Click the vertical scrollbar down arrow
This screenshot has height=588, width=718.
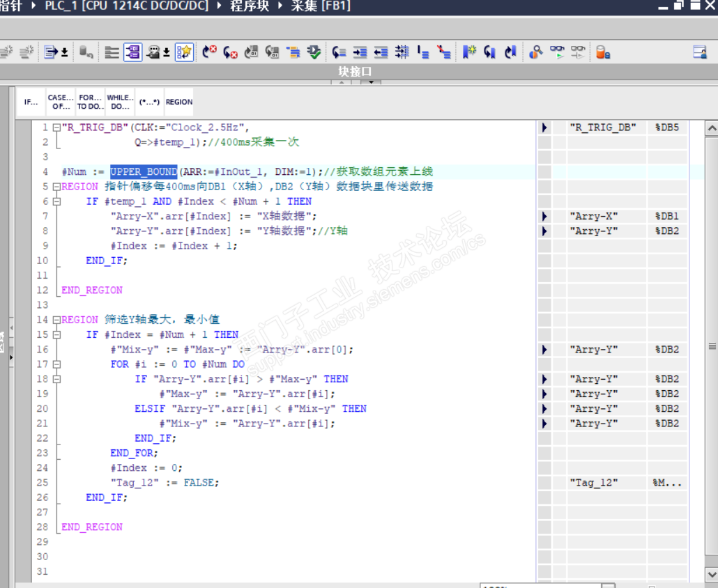(x=712, y=574)
